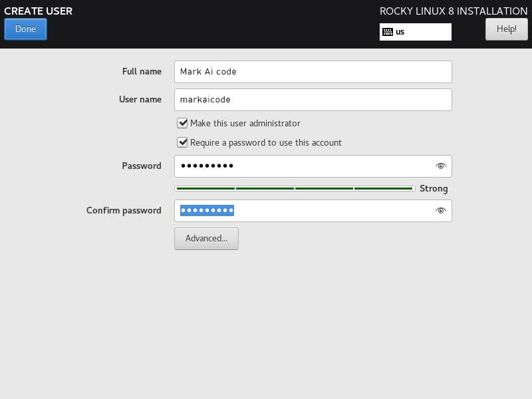Click the Full name label
The height and width of the screenshot is (399, 532).
click(x=142, y=72)
